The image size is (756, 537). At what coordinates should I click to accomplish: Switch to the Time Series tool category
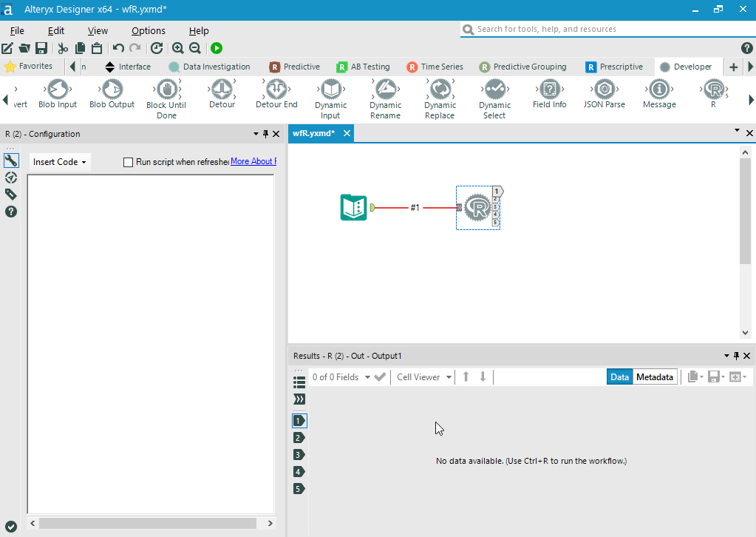[435, 67]
